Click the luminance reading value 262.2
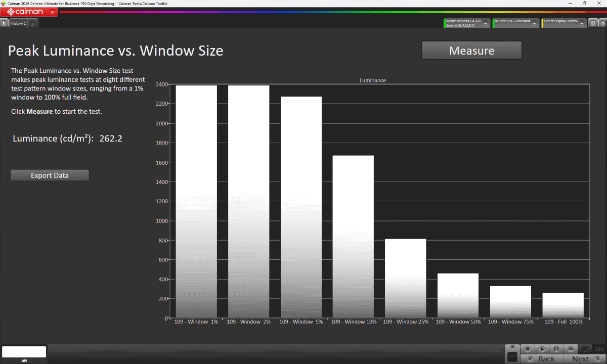 (x=111, y=139)
